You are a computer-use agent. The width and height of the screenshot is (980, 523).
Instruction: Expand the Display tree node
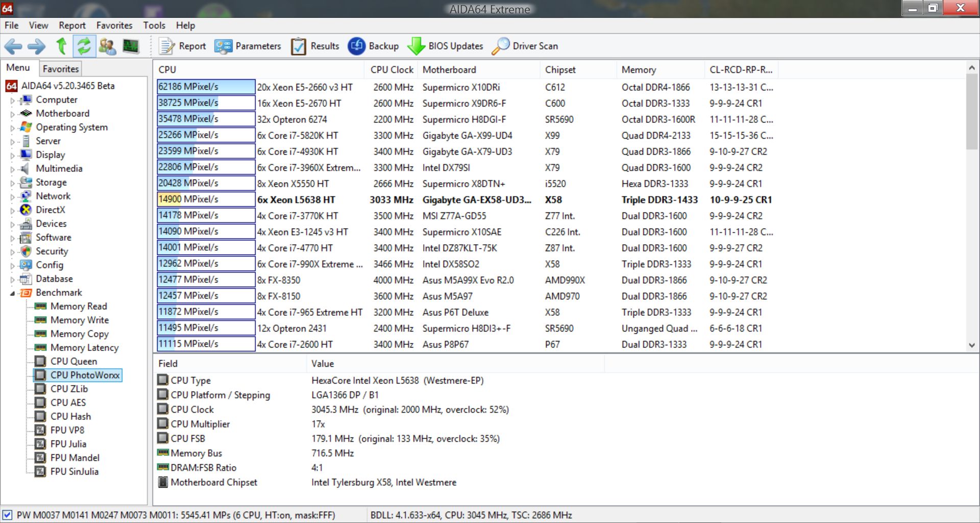click(x=13, y=156)
